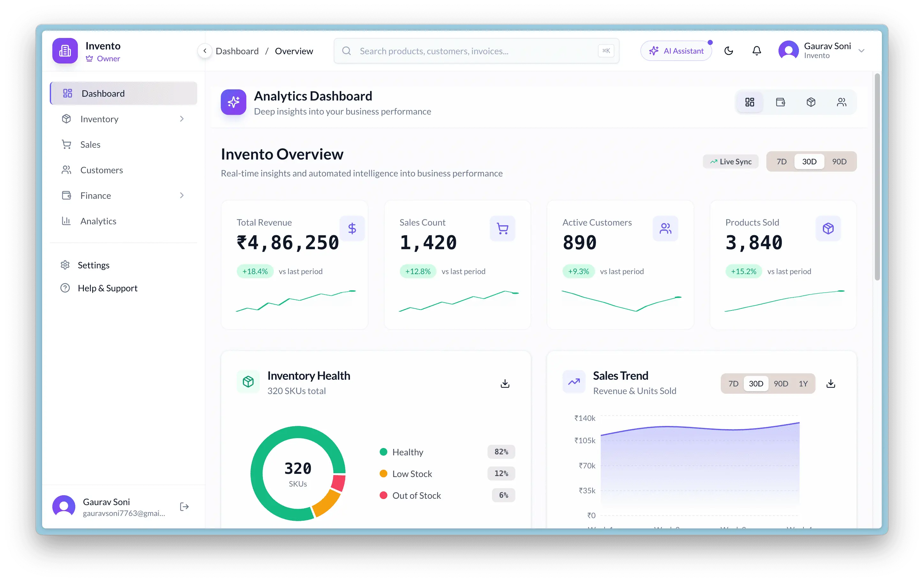The height and width of the screenshot is (582, 924).
Task: Toggle dark mode with the moon icon
Action: coord(728,51)
